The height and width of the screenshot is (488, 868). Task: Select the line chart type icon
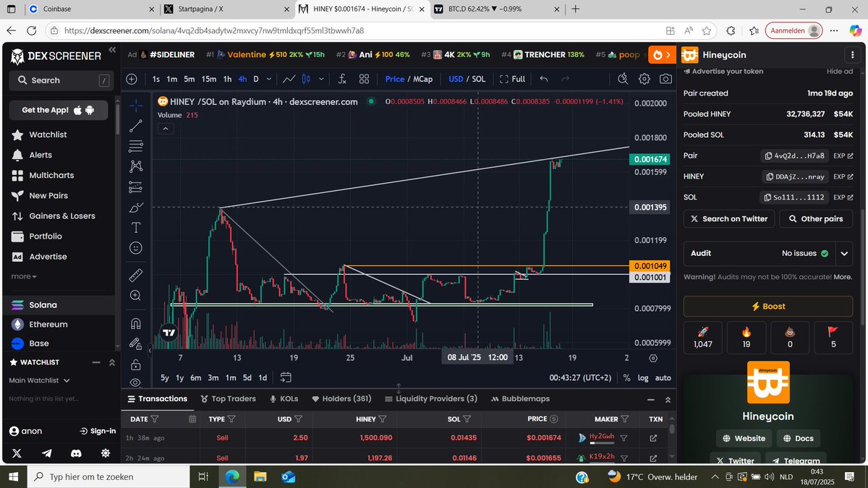[x=289, y=79]
